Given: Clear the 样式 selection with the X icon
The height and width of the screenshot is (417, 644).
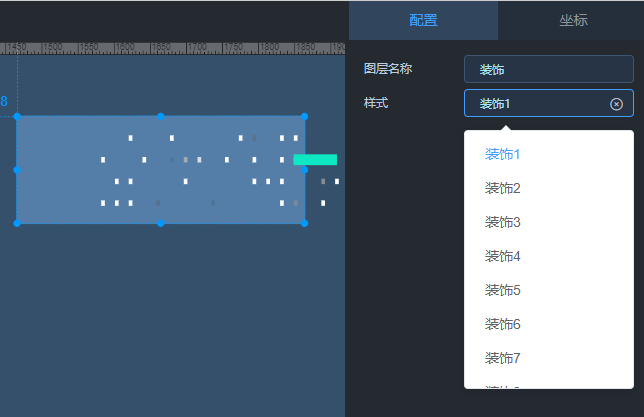Looking at the screenshot, I should 616,104.
